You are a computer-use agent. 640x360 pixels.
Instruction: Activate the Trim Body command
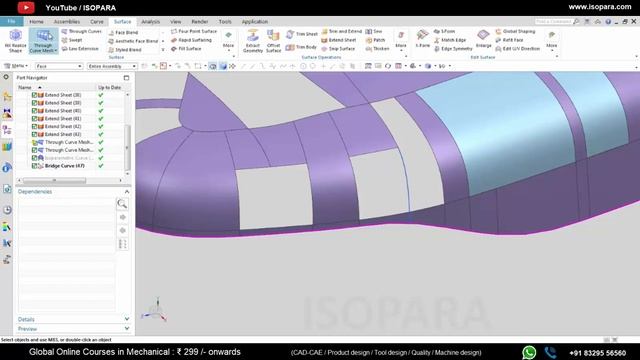click(301, 47)
